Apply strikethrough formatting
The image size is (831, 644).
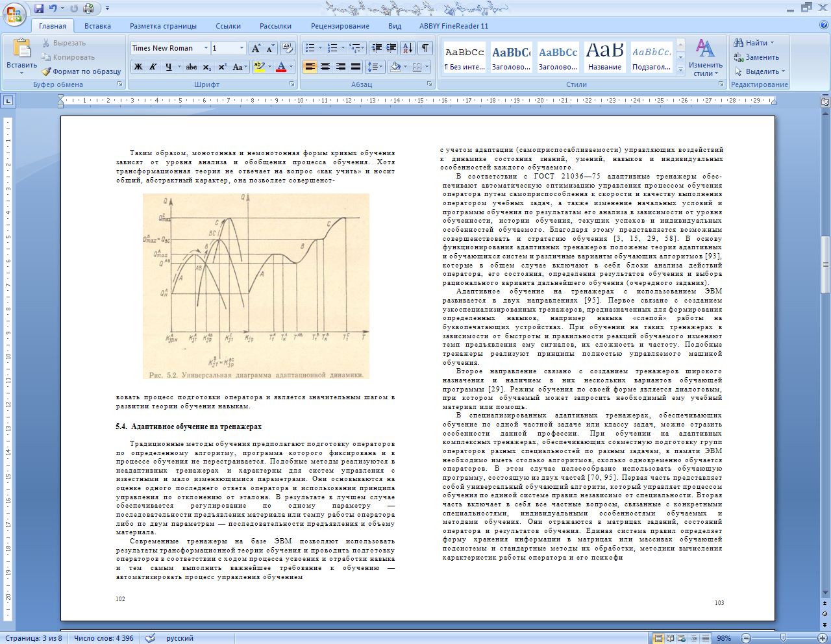(x=191, y=67)
